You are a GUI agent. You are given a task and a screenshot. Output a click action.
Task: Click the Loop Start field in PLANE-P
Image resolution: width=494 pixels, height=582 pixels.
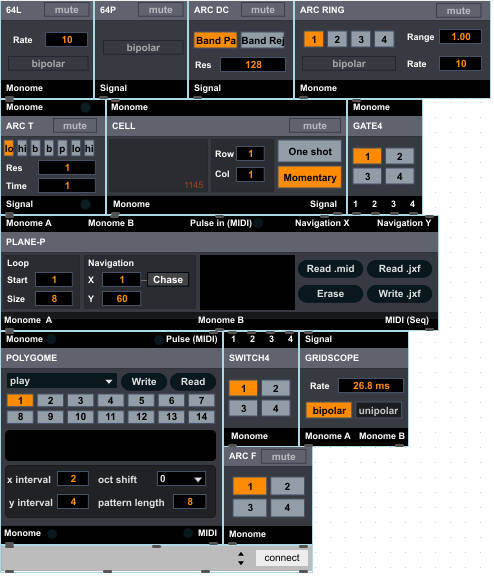click(x=54, y=279)
